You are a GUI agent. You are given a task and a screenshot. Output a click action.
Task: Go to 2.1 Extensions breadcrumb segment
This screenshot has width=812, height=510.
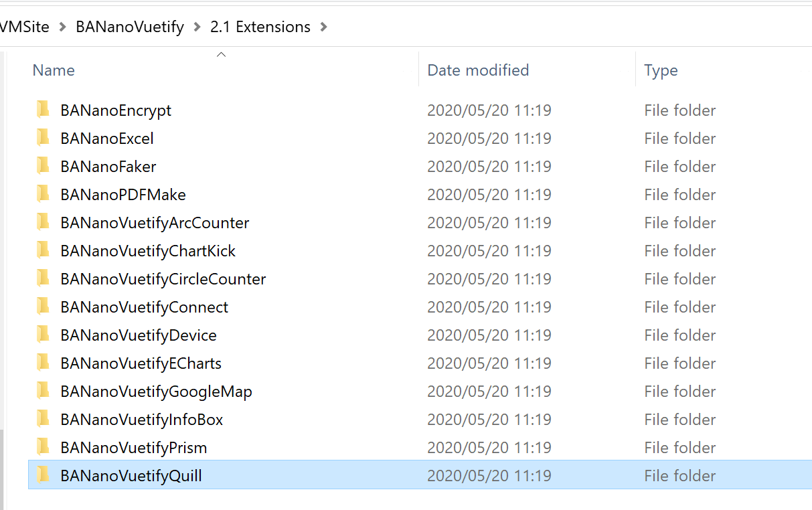click(260, 27)
